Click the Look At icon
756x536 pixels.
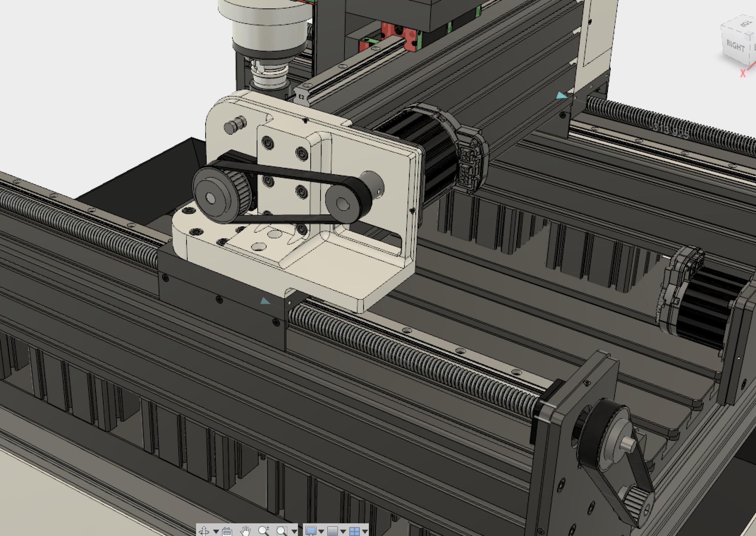(227, 531)
